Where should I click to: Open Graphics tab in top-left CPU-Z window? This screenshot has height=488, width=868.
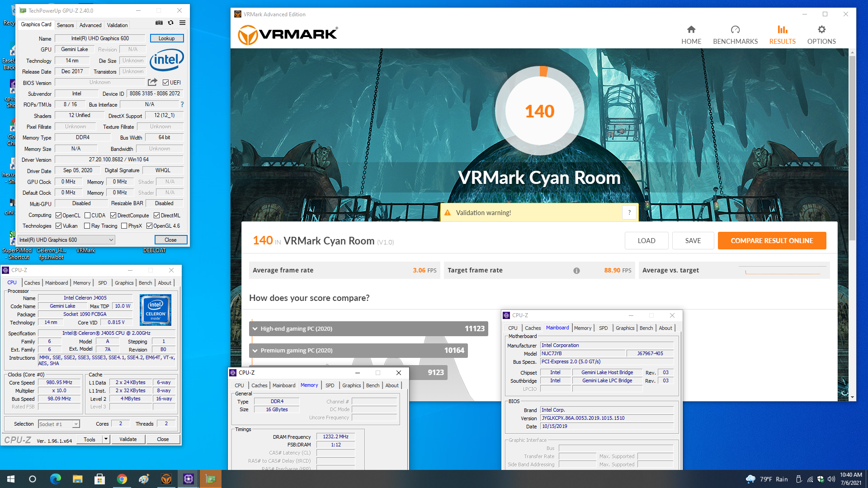click(124, 283)
